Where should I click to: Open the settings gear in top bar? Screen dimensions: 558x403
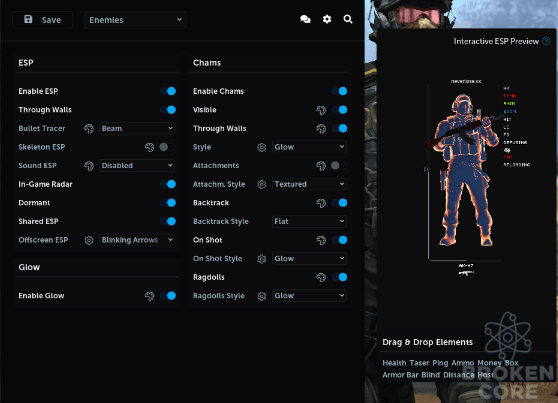coord(327,19)
